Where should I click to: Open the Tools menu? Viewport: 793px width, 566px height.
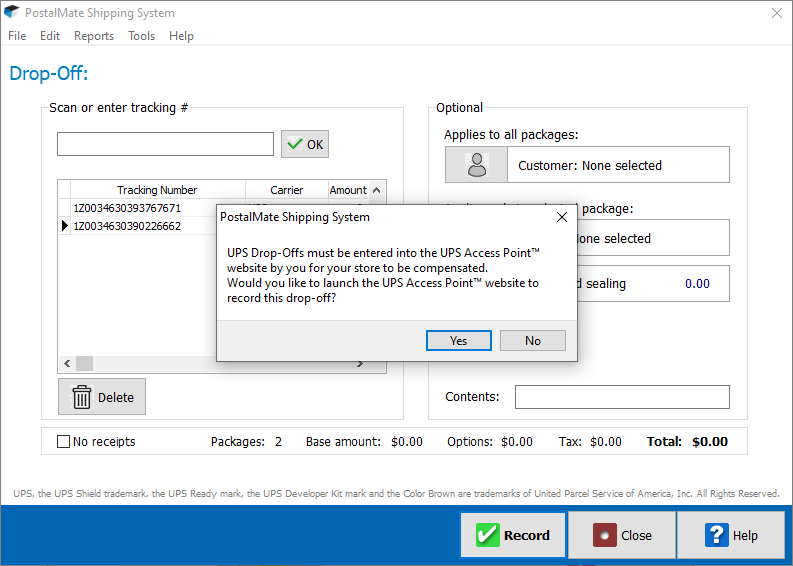pos(141,36)
